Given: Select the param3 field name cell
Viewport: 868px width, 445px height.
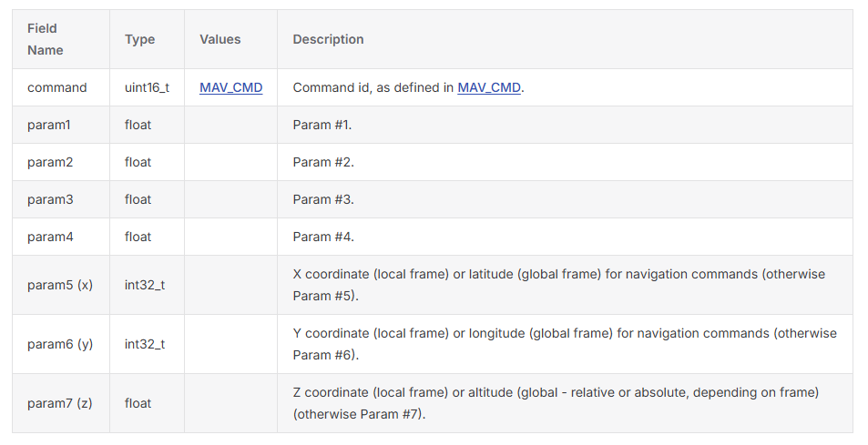Looking at the screenshot, I should 50,199.
